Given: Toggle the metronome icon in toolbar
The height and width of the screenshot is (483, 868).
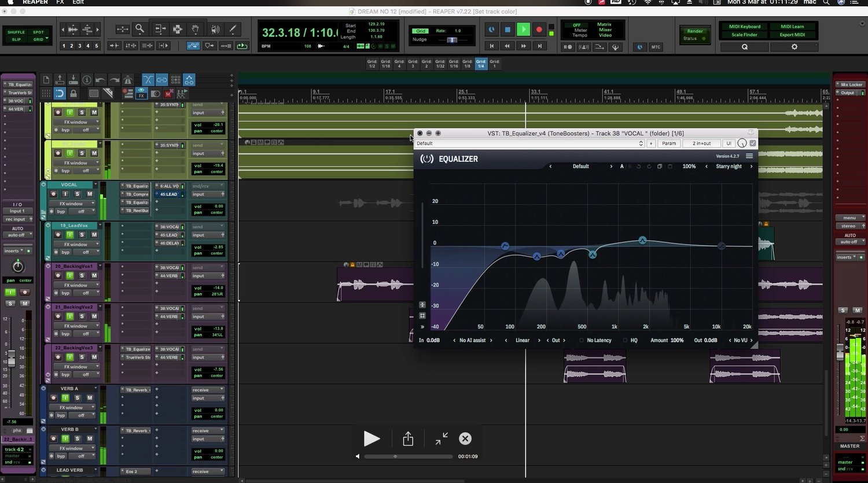Looking at the screenshot, I should (128, 80).
